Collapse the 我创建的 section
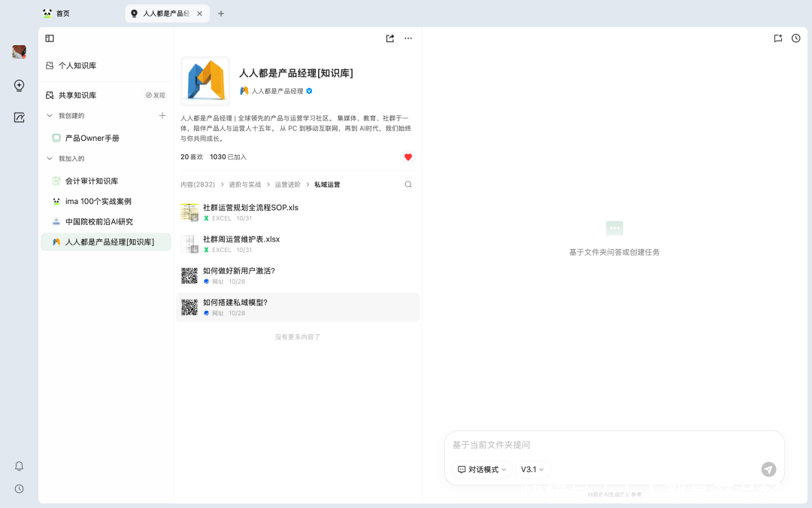The image size is (812, 508). (x=50, y=116)
